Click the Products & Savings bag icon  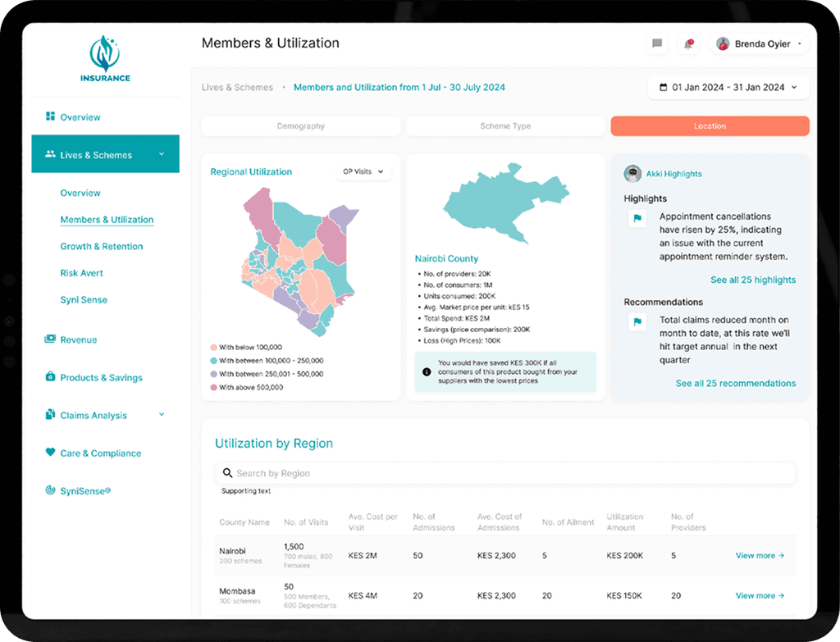[50, 376]
